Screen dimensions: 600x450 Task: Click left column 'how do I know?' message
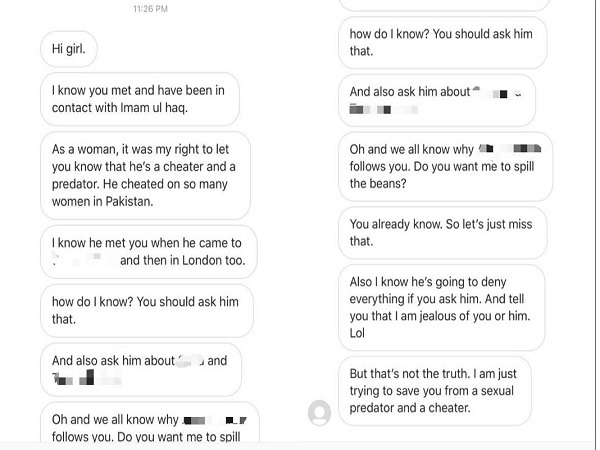[x=147, y=310]
